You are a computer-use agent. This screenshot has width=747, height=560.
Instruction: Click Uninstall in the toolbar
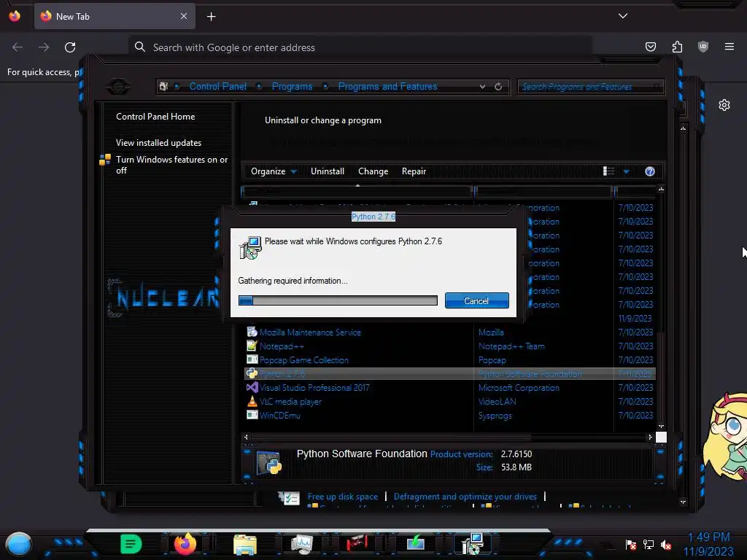[x=328, y=171]
